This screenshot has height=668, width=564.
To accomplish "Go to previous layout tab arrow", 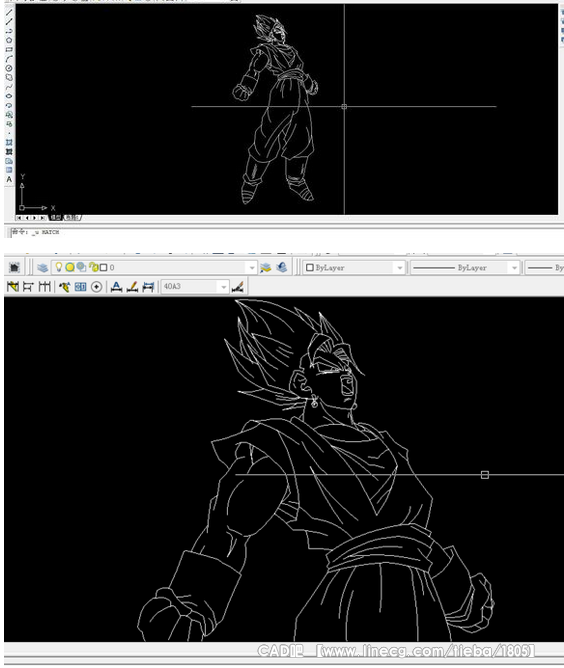I will (x=27, y=218).
